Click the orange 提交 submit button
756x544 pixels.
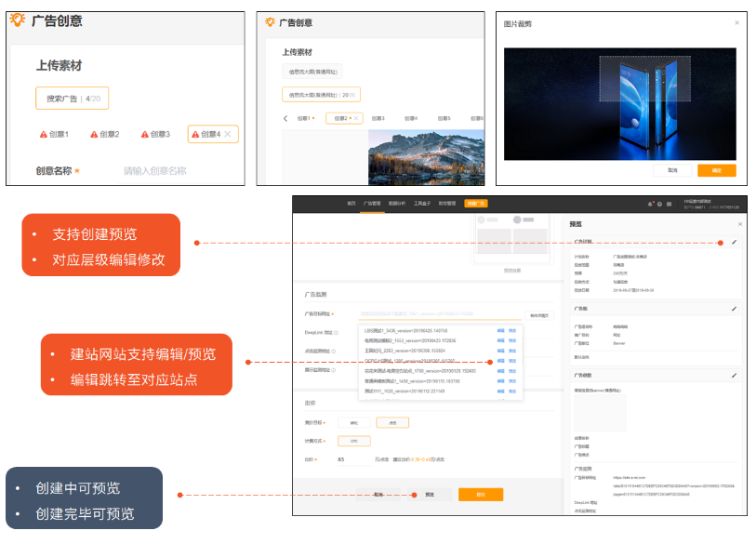click(x=481, y=495)
